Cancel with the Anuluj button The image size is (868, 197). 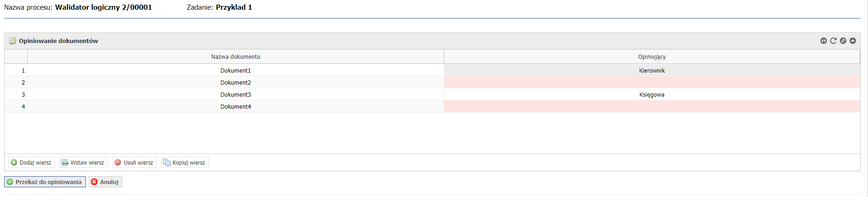[106, 182]
